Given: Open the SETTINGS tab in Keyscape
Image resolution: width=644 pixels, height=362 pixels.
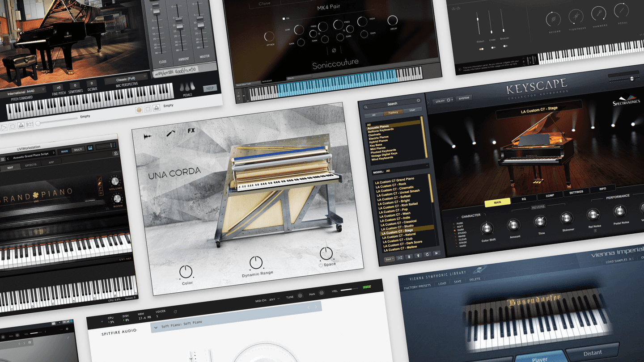Looking at the screenshot, I should (x=576, y=192).
